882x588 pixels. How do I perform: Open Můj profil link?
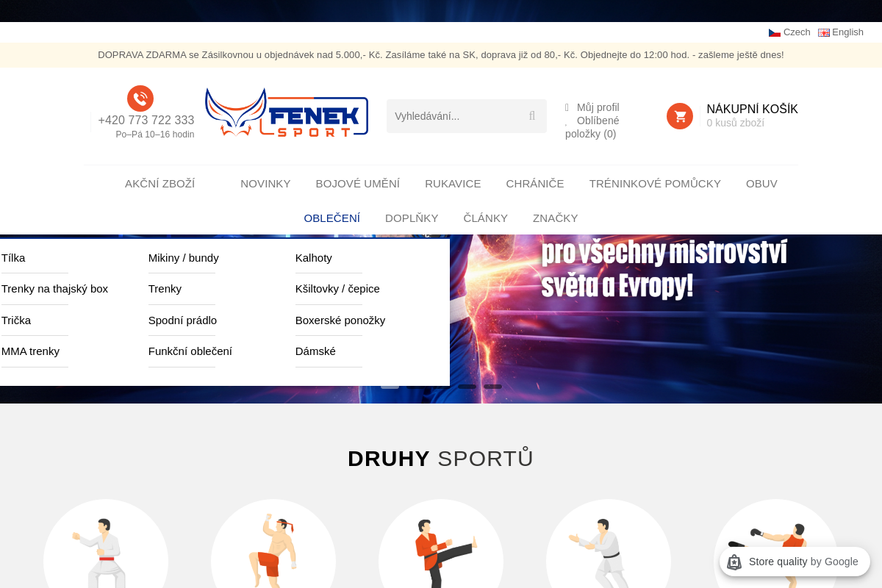tap(598, 107)
